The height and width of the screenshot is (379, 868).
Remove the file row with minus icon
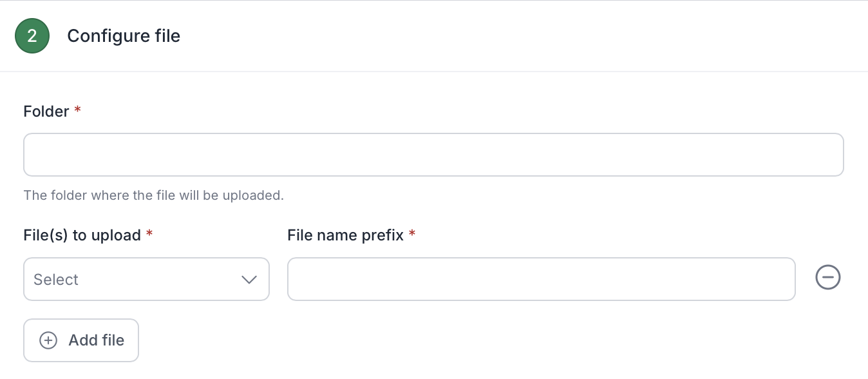[828, 278]
